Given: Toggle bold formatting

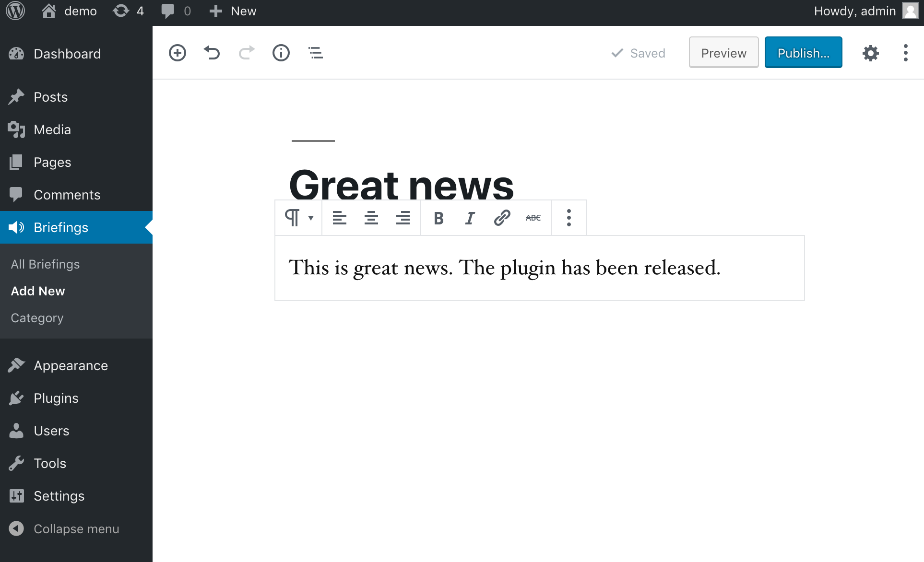Looking at the screenshot, I should [438, 217].
